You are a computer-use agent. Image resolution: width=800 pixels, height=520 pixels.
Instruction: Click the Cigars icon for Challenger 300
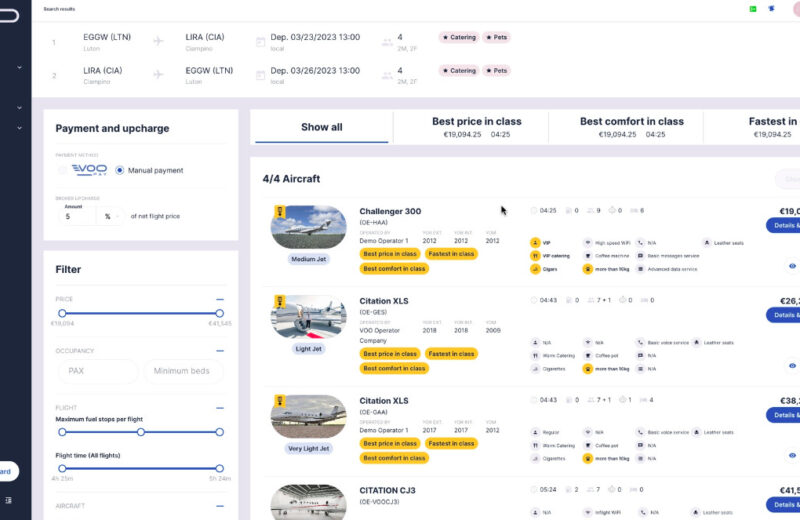point(535,269)
